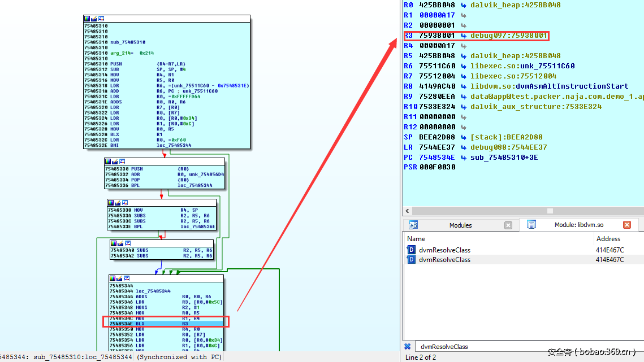This screenshot has width=644, height=362.
Task: Click the Modules tab icon
Action: click(413, 225)
